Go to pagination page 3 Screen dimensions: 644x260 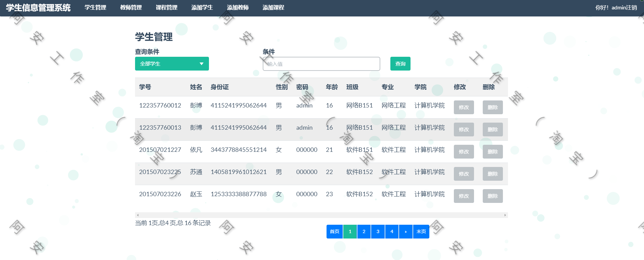click(x=378, y=232)
